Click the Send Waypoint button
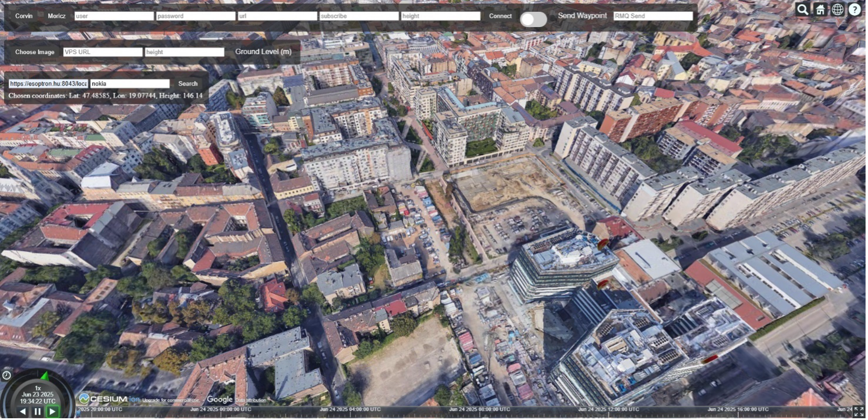868x420 pixels. click(x=582, y=16)
